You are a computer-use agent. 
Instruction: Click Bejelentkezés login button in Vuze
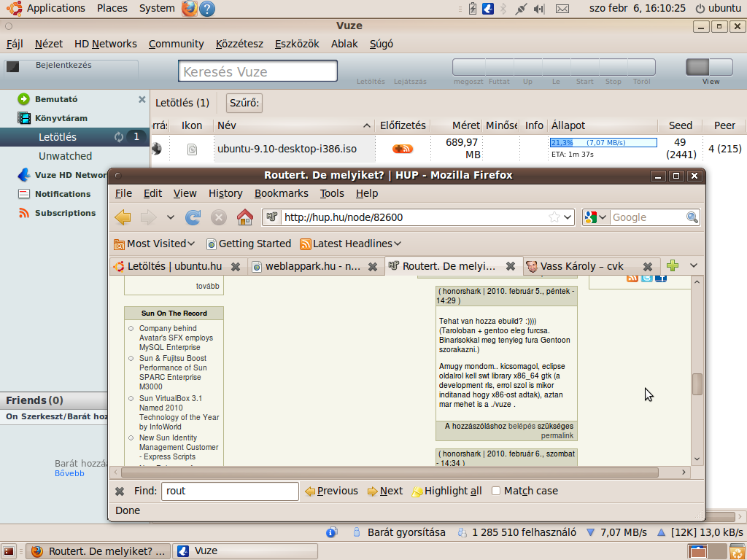[63, 65]
